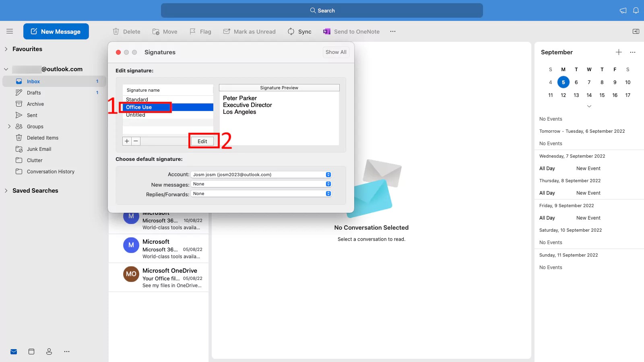Open Calendar view from bottom navigation
The height and width of the screenshot is (362, 644).
pos(31,351)
